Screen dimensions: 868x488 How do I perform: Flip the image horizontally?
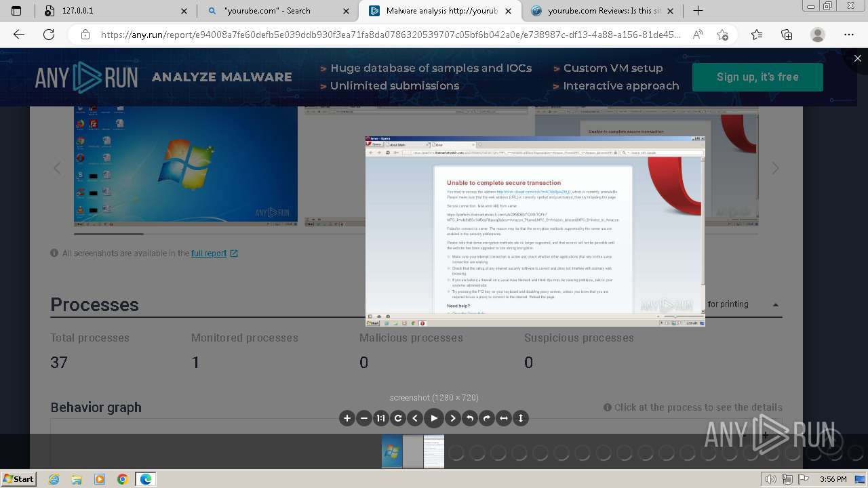(x=504, y=418)
